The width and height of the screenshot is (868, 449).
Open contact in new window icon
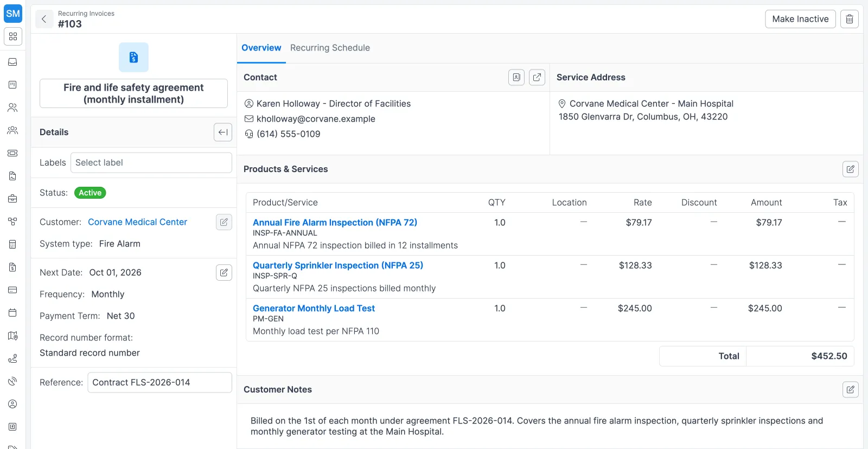point(537,78)
